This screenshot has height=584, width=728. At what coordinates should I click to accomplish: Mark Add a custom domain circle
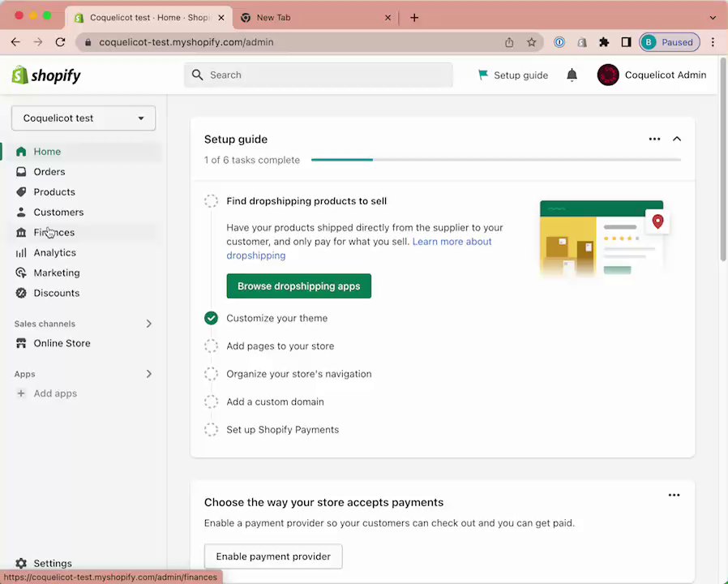pyautogui.click(x=212, y=401)
